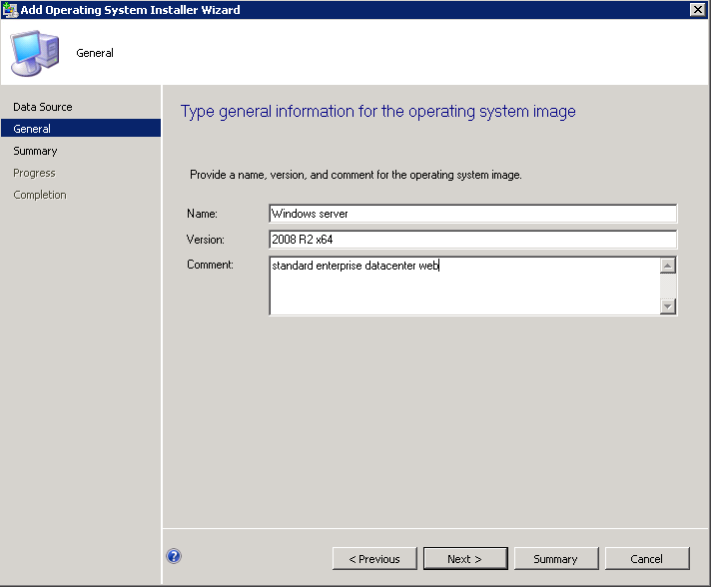
Task: Select the Completion step in sidebar
Action: click(x=40, y=195)
